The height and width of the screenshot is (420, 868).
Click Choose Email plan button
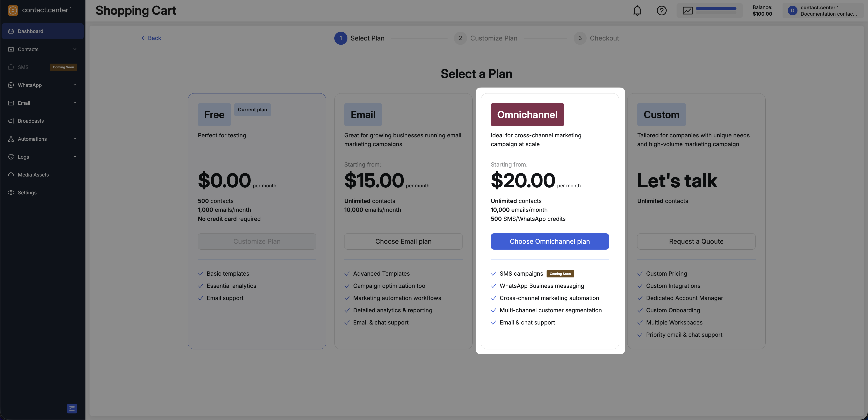click(x=403, y=241)
